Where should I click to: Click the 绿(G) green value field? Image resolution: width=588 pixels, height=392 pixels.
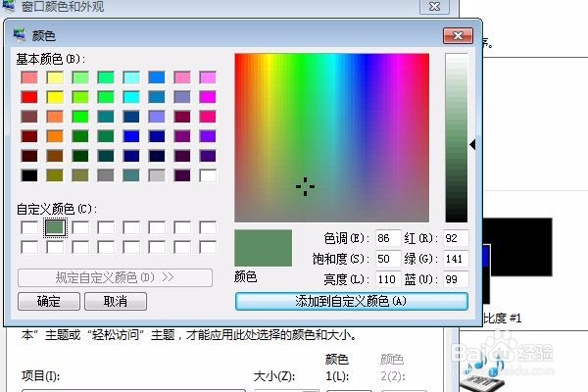[456, 259]
